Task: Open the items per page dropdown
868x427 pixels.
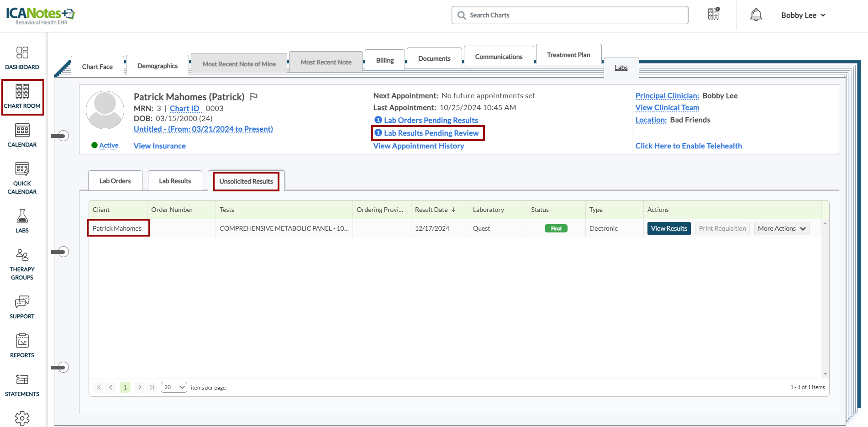Action: point(174,387)
